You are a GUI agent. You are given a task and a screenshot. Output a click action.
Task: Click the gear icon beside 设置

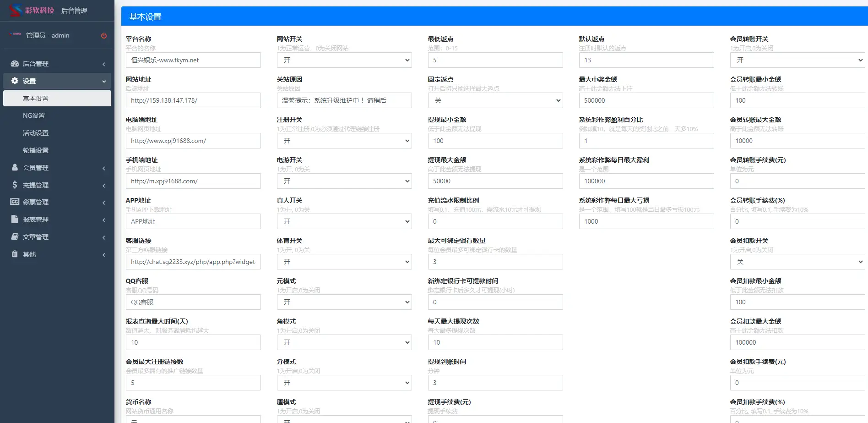(15, 81)
